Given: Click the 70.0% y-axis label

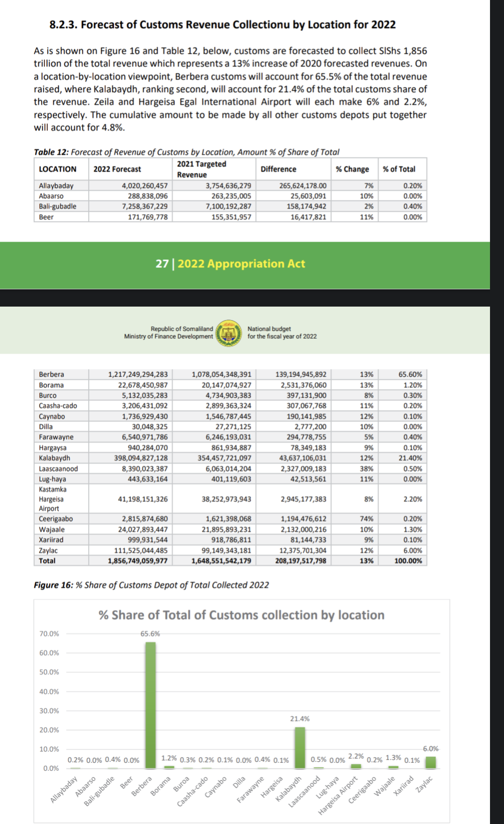Looking at the screenshot, I should click(x=49, y=634).
